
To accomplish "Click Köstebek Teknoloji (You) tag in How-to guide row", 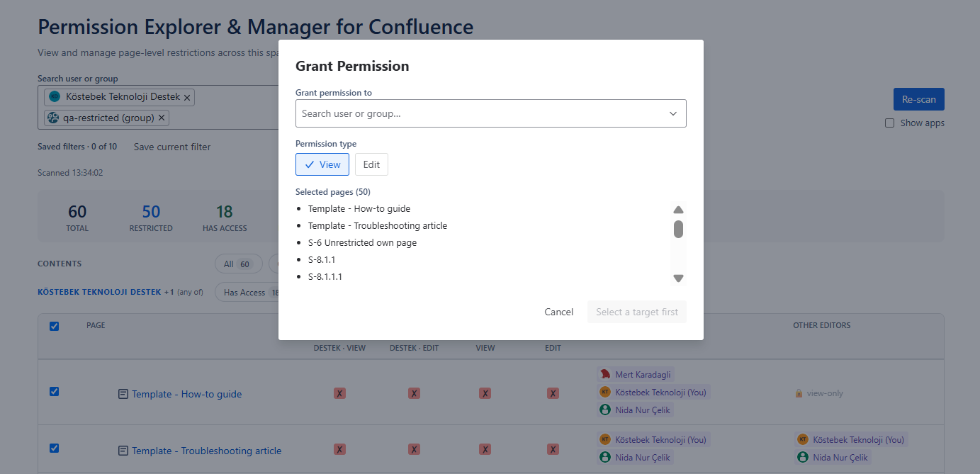I will coord(653,392).
